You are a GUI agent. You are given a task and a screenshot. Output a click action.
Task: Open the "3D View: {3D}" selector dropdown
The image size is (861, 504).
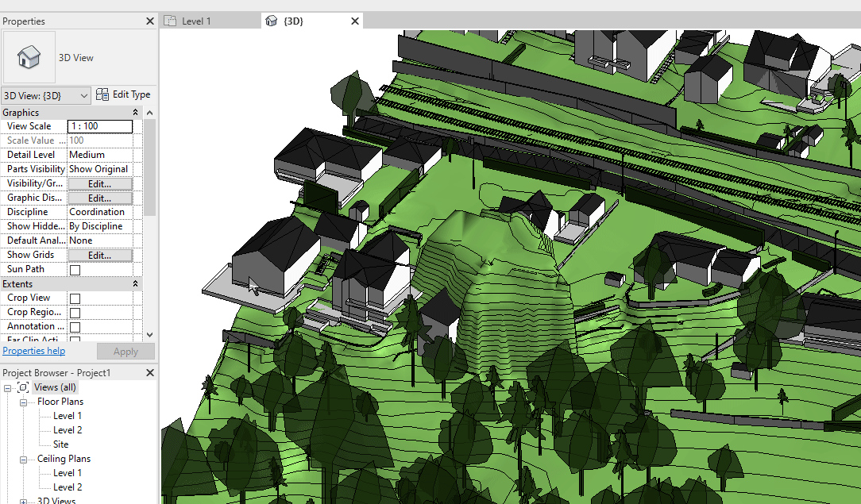click(x=46, y=95)
